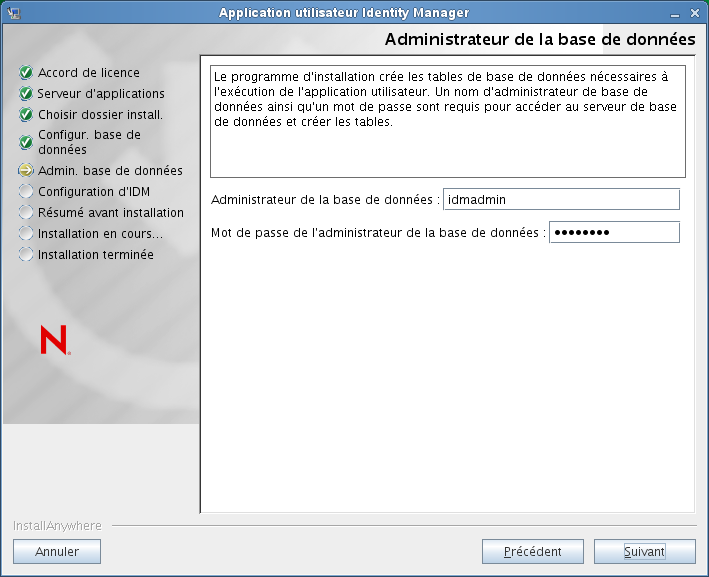Close the Identity Manager installer window
709x577 pixels.
click(695, 13)
